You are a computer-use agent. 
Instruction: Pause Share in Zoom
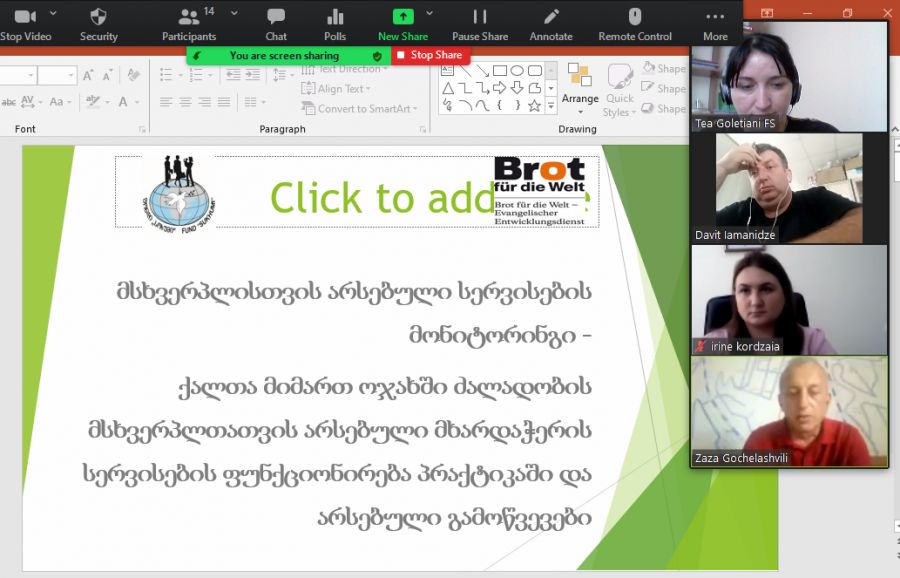(x=480, y=25)
